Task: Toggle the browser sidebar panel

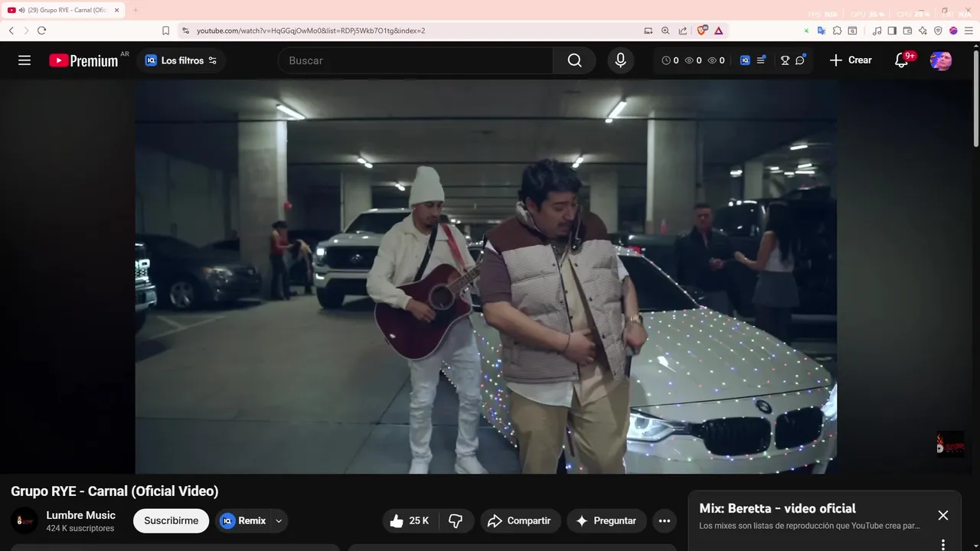Action: click(x=892, y=31)
